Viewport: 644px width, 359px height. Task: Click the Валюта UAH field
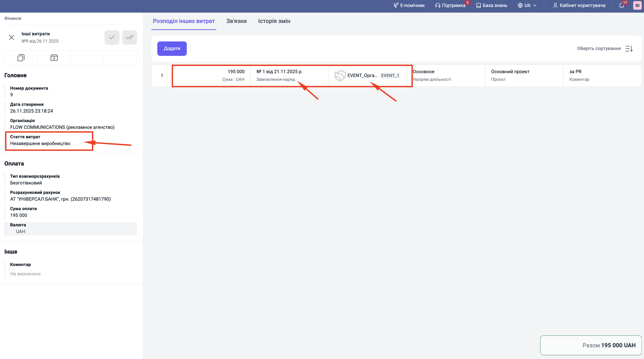pos(71,229)
